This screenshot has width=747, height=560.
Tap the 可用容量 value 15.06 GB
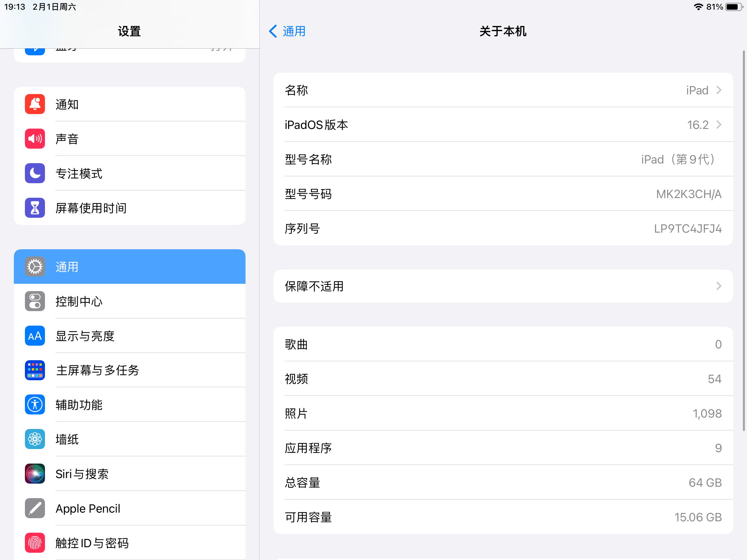click(x=698, y=517)
